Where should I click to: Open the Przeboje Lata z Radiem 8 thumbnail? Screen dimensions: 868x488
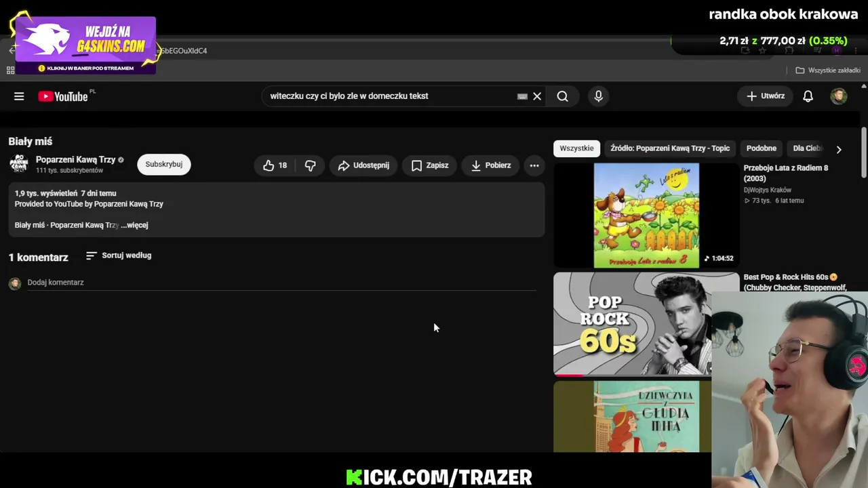point(646,216)
